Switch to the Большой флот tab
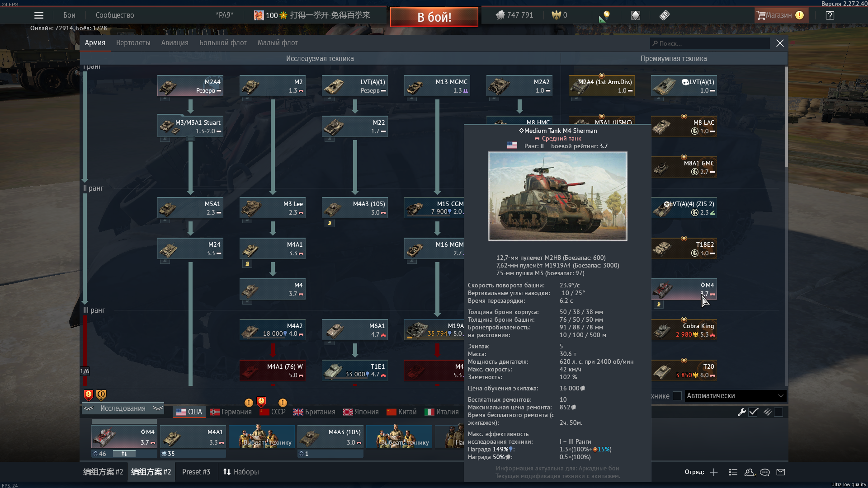This screenshot has height=488, width=868. (x=223, y=43)
